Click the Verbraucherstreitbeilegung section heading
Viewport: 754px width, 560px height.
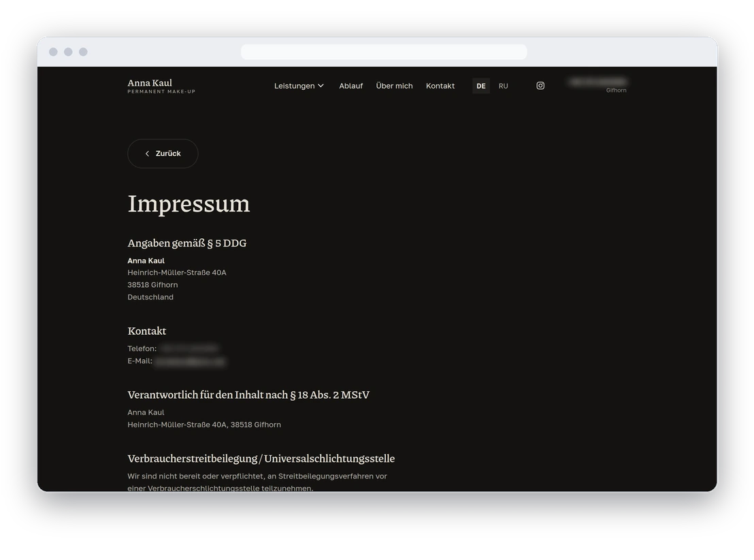pos(261,459)
